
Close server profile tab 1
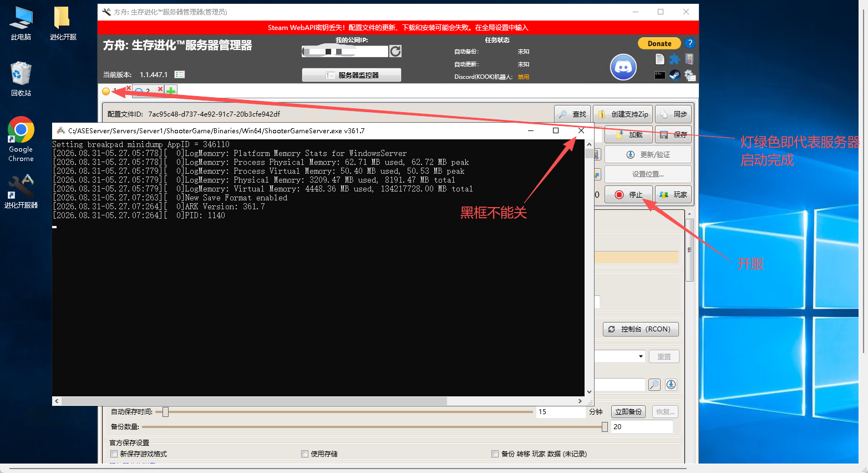coord(129,88)
